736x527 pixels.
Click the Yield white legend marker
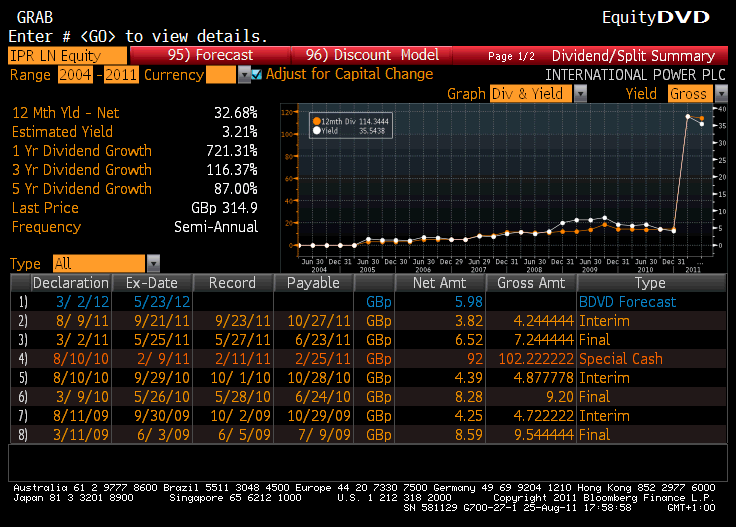317,130
